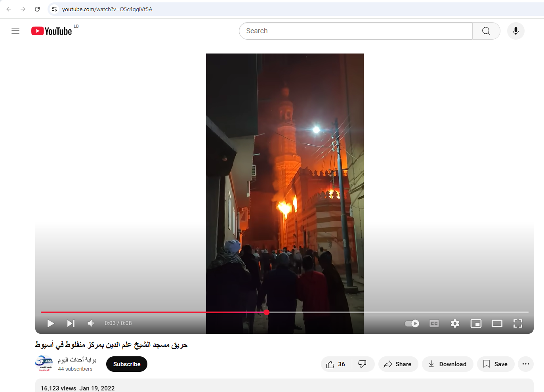The height and width of the screenshot is (392, 544).
Task: Enable the miniplayer mode
Action: [x=475, y=323]
